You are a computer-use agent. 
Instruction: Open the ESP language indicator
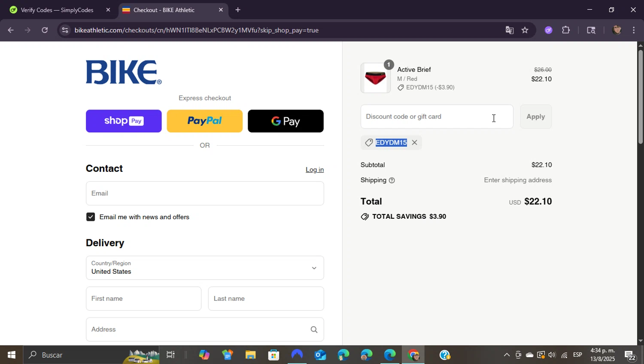click(577, 355)
